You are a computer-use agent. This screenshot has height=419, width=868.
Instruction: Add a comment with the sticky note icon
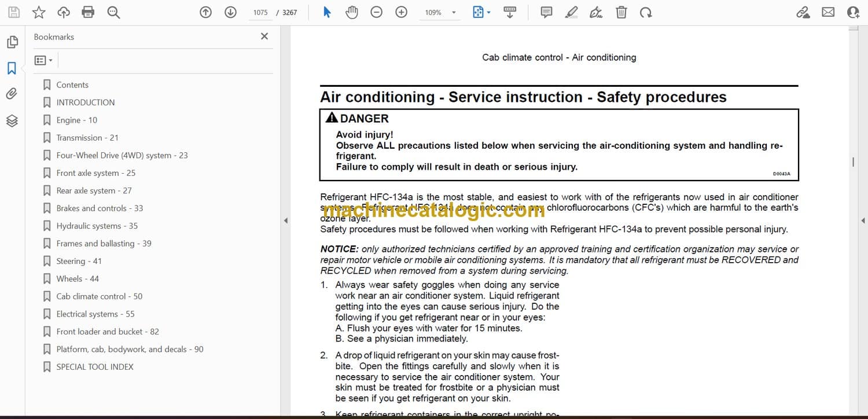[x=546, y=12]
